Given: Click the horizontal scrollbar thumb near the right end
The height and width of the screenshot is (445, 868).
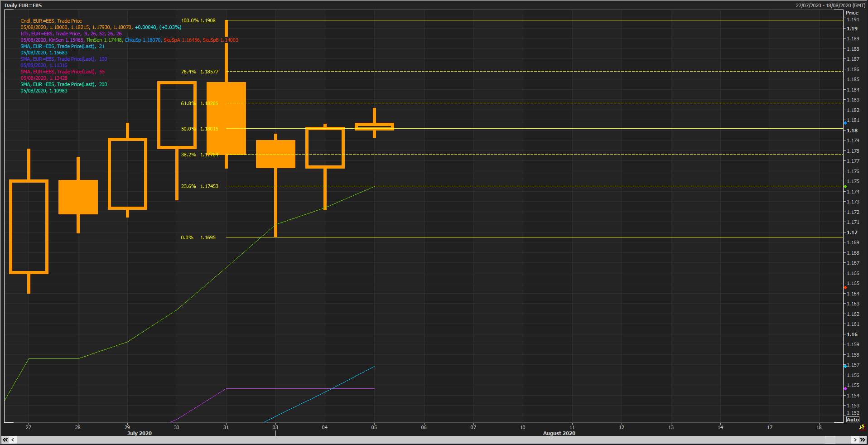Looking at the screenshot, I should coord(829,440).
